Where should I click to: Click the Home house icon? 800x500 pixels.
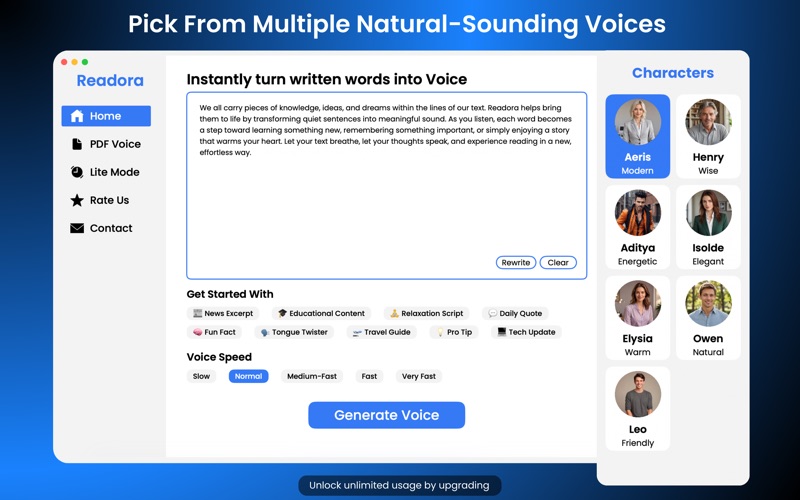77,116
